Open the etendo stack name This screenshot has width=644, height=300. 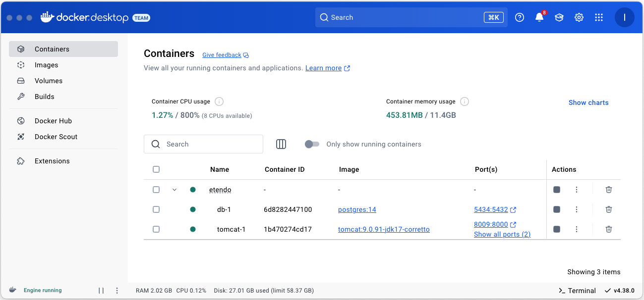(220, 190)
